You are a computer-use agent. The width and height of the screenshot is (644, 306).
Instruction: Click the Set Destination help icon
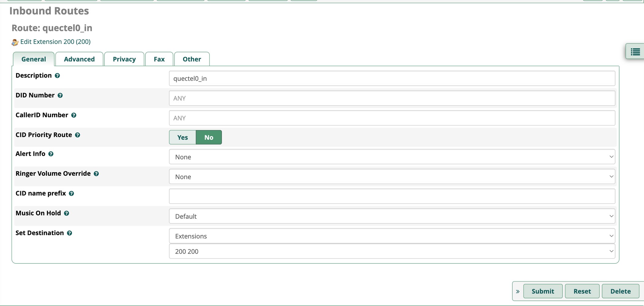(x=69, y=233)
